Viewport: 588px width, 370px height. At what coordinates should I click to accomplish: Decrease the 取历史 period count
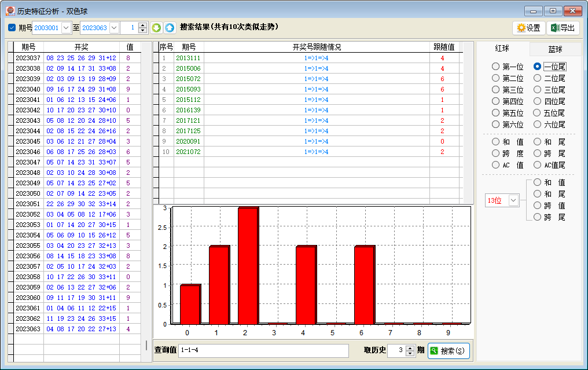coord(410,353)
